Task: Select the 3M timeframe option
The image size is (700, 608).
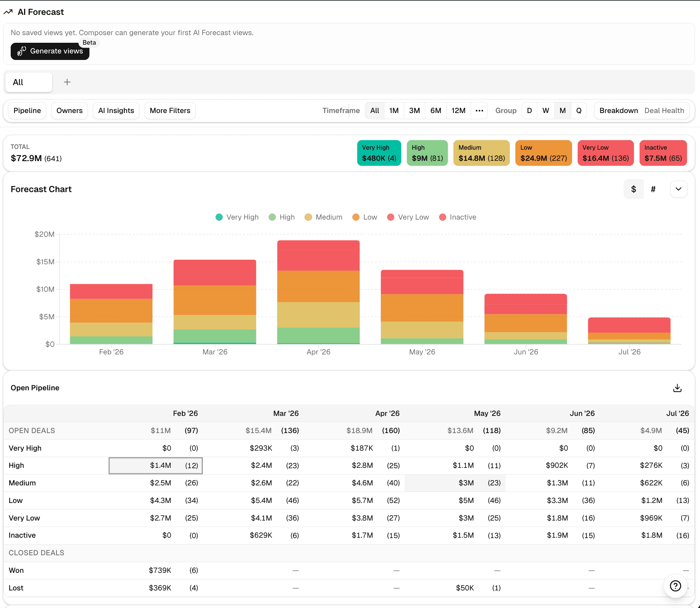Action: (415, 110)
